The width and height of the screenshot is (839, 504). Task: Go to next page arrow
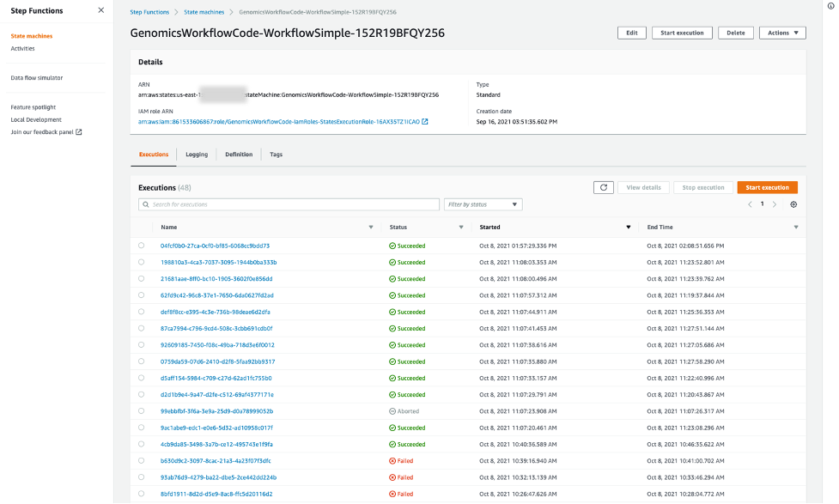click(775, 204)
